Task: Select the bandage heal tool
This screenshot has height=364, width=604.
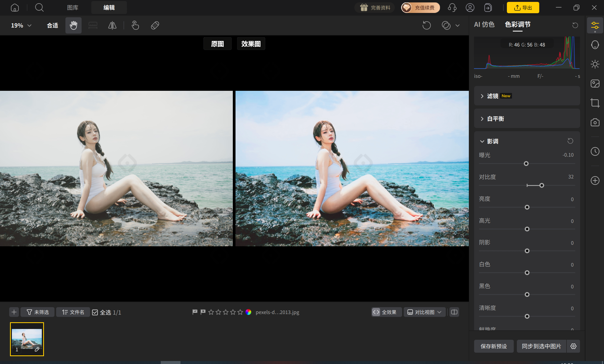Action: [155, 25]
